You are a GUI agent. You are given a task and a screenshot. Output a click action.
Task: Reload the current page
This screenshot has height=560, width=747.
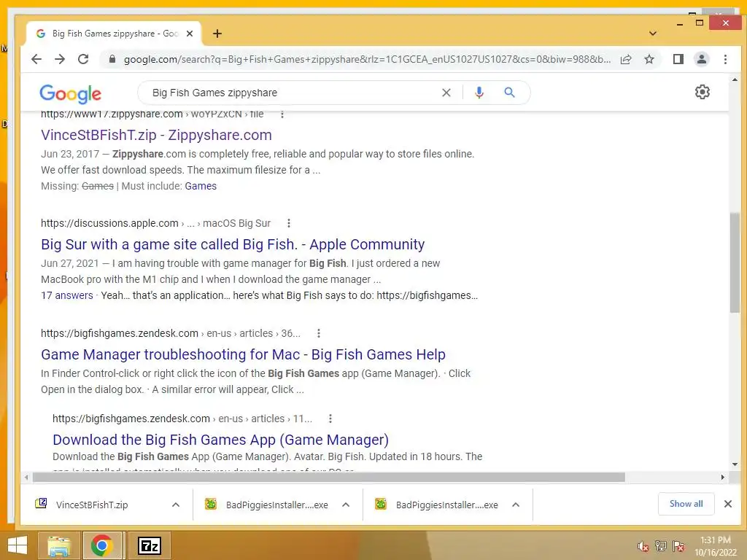(x=83, y=59)
